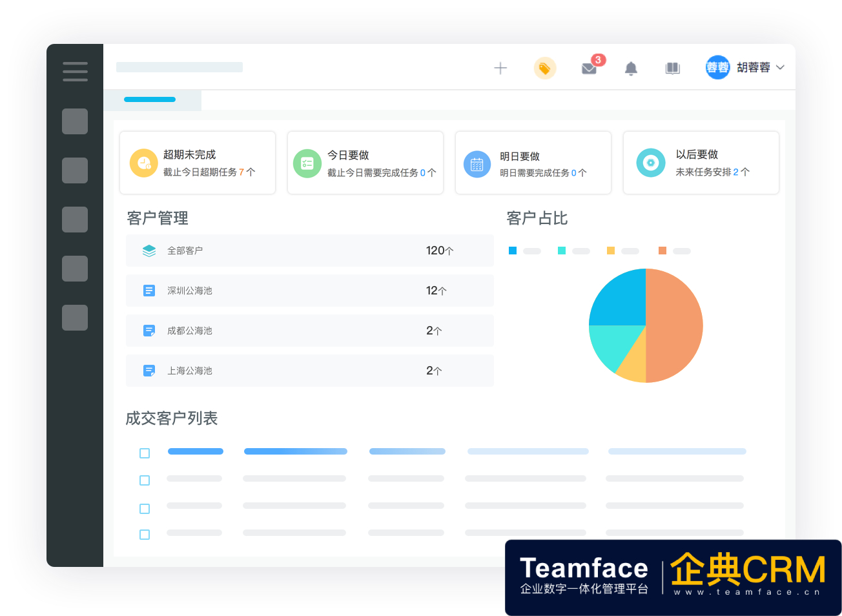
Task: Click the orange slice of pie chart
Action: click(675, 325)
